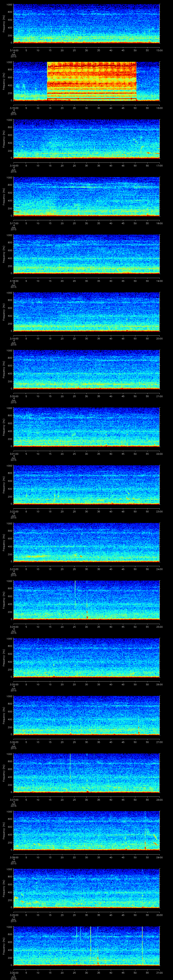Screen dimensions: 173x980
Task: Choose the 3:20:00 spectrogram panel
Action: (x=87, y=369)
